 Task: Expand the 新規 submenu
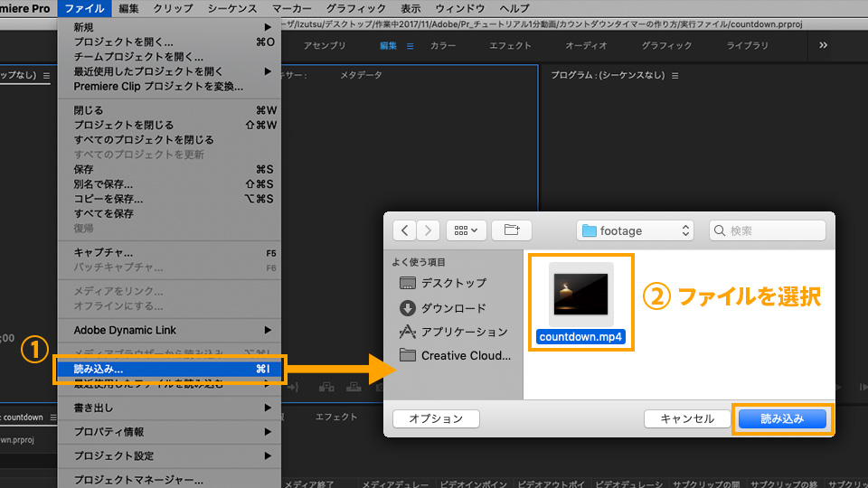(169, 27)
